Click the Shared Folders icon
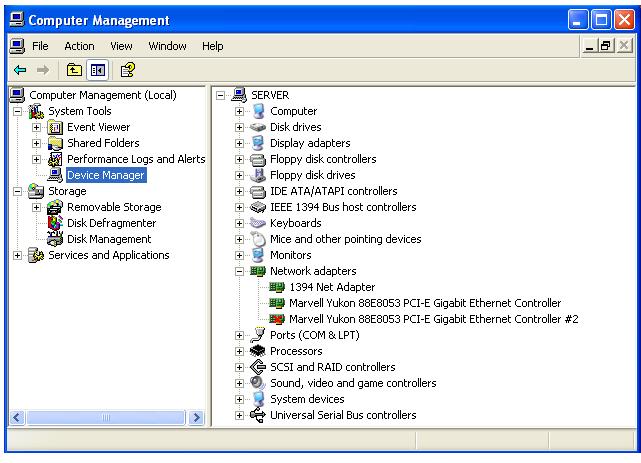The width and height of the screenshot is (641, 463). pos(55,143)
